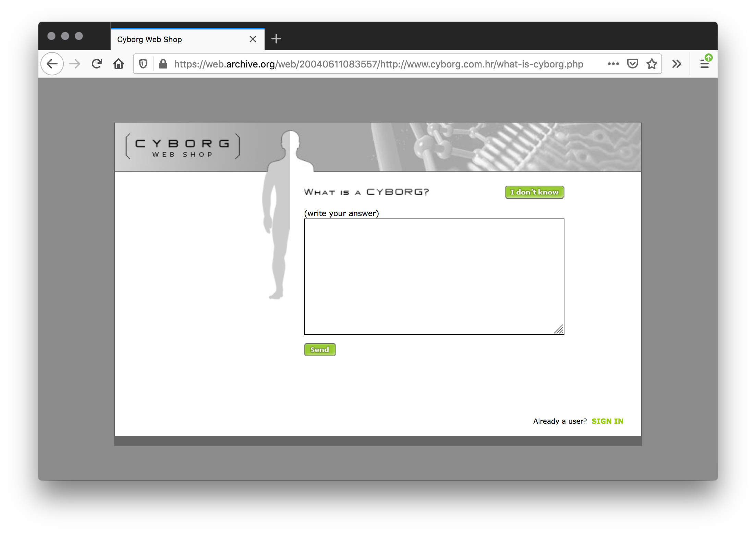Click the SIGN IN link
The image size is (756, 535).
pos(608,421)
